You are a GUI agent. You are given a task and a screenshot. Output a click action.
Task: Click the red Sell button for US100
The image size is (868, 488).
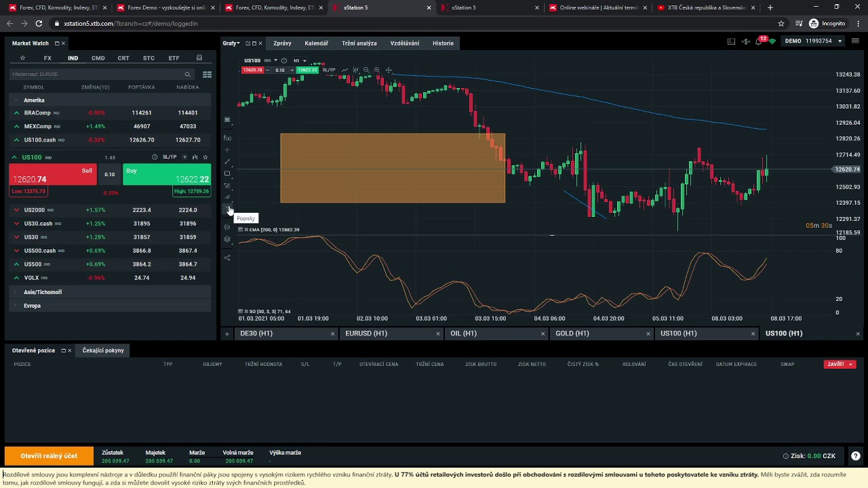click(53, 175)
